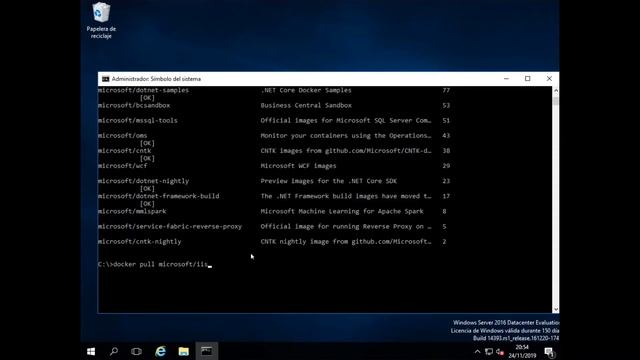Open network status tray icon

tap(489, 352)
